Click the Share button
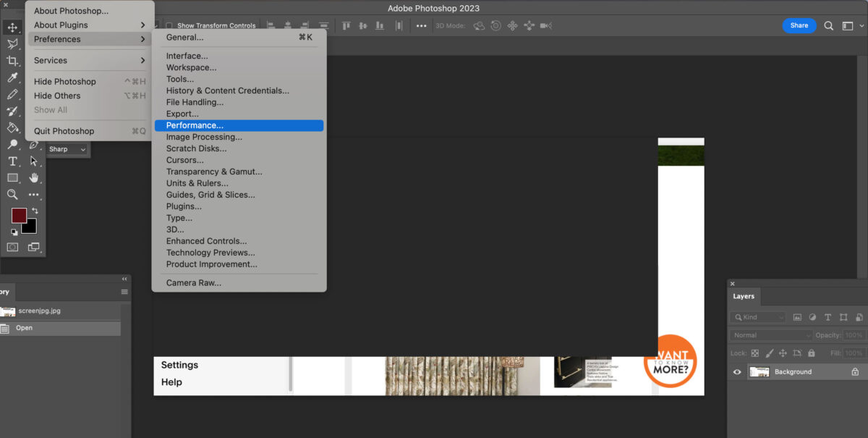The height and width of the screenshot is (438, 868). click(x=799, y=25)
